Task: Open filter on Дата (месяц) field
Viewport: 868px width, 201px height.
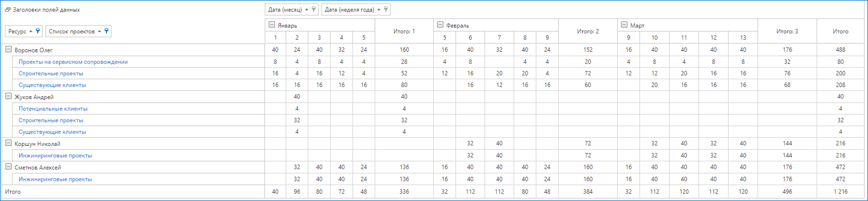Action: (314, 9)
